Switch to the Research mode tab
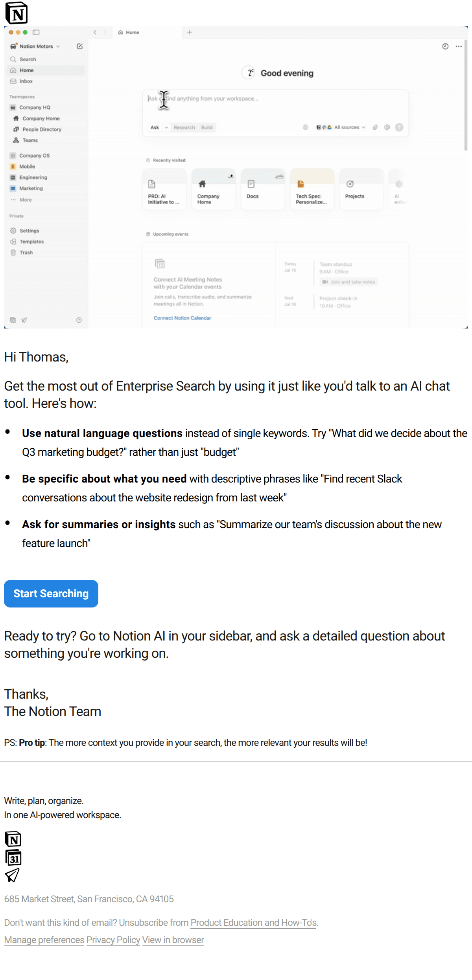This screenshot has width=472, height=980. click(184, 127)
